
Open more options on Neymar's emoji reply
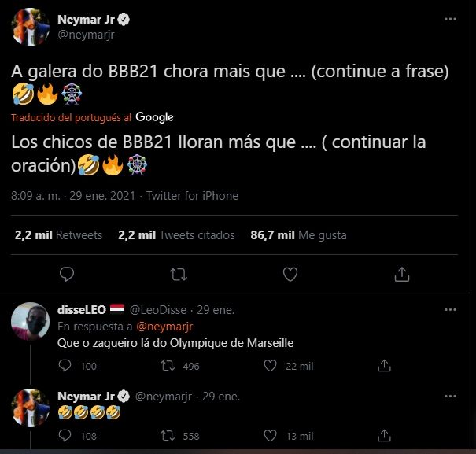pos(449,397)
